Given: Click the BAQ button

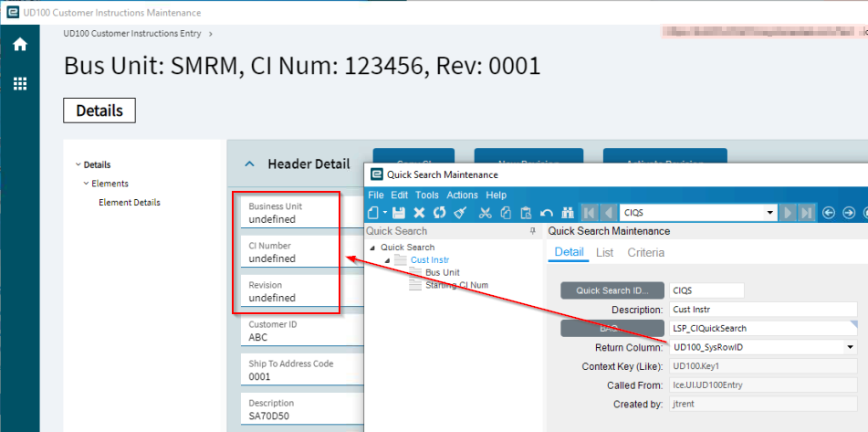Looking at the screenshot, I should click(612, 329).
